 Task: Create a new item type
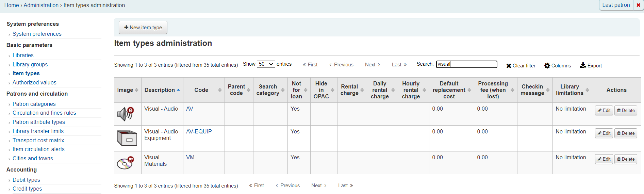pos(143,28)
